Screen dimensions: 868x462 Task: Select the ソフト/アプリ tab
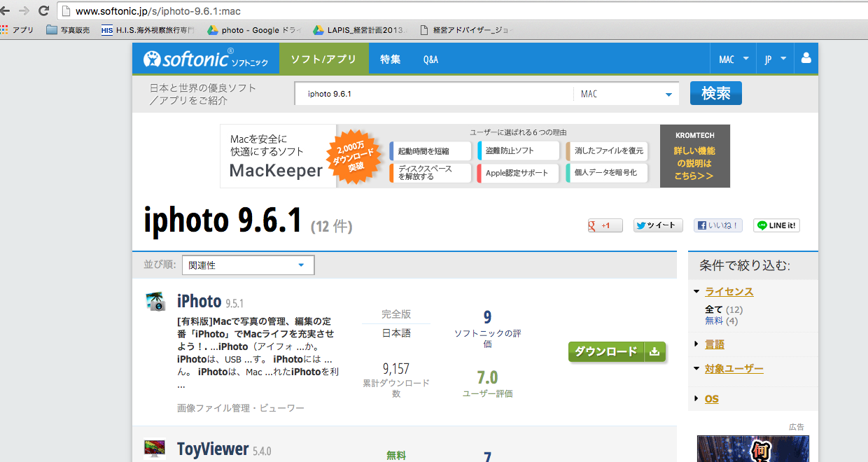[324, 59]
